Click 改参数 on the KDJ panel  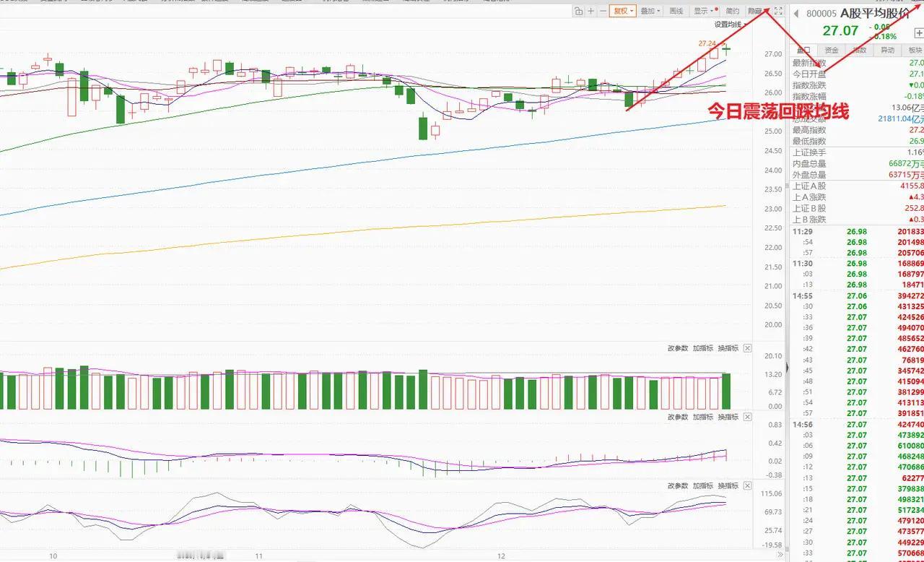[678, 485]
